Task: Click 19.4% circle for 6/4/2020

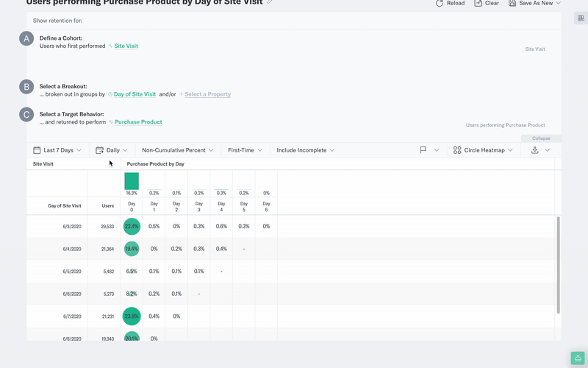Action: [x=132, y=249]
